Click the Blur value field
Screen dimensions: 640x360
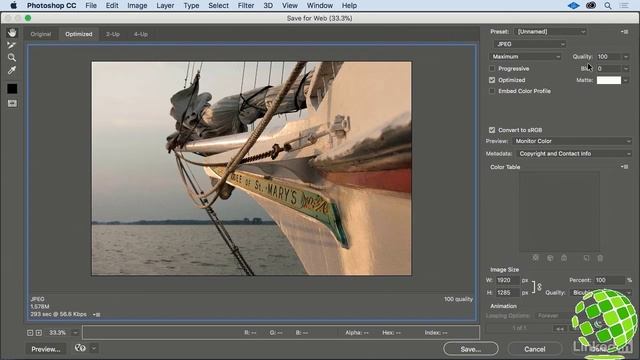(x=609, y=69)
